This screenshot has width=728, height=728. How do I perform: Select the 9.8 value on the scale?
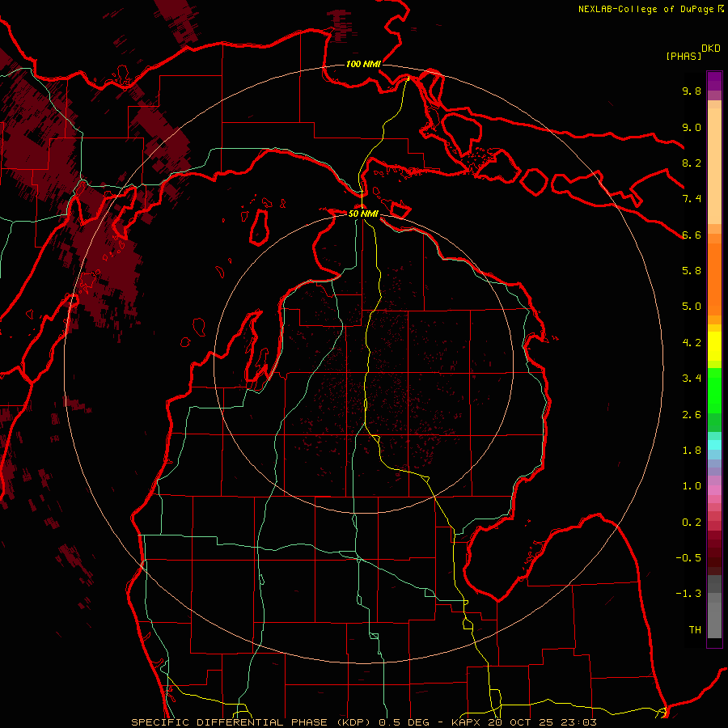pyautogui.click(x=692, y=91)
